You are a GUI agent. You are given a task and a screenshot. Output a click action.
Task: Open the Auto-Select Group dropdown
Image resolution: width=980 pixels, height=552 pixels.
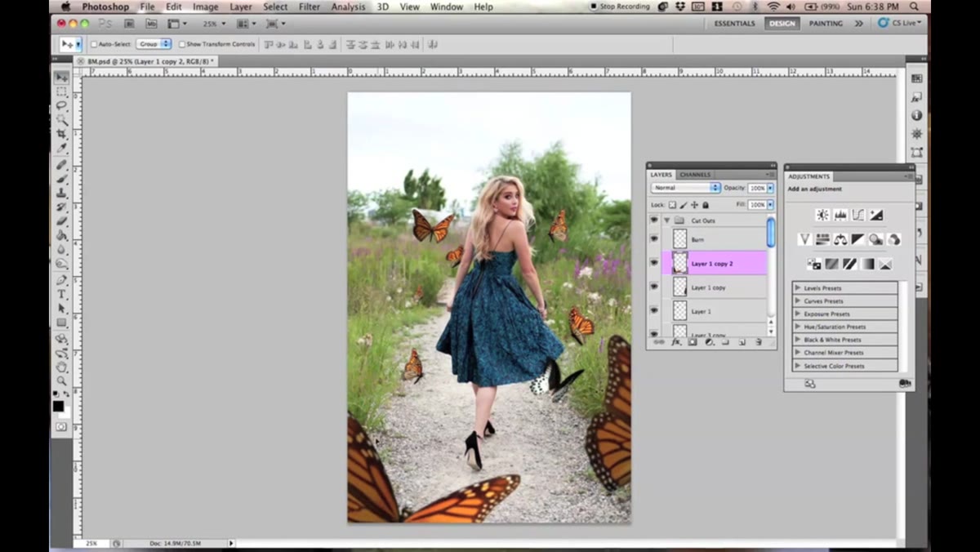(x=154, y=44)
